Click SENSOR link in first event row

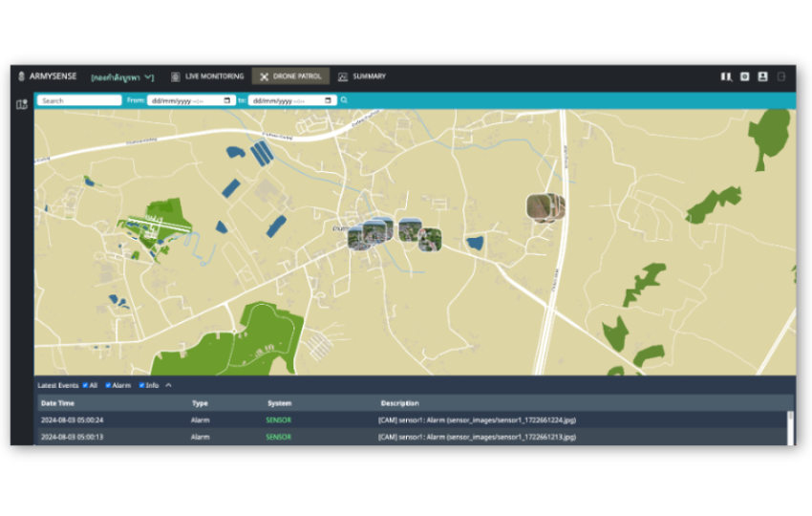[x=278, y=419]
